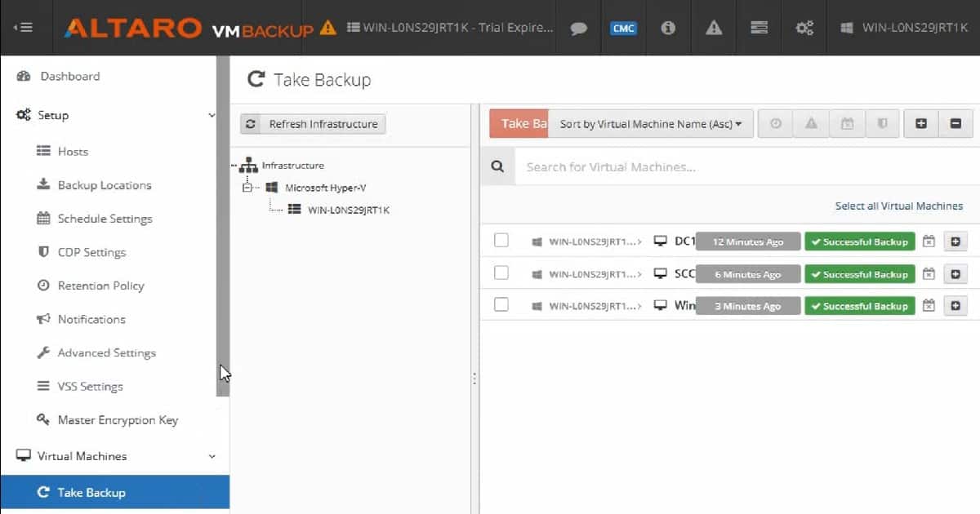Open the Sort by Virtual Machine Name dropdown
Image resolution: width=980 pixels, height=514 pixels.
coord(650,124)
